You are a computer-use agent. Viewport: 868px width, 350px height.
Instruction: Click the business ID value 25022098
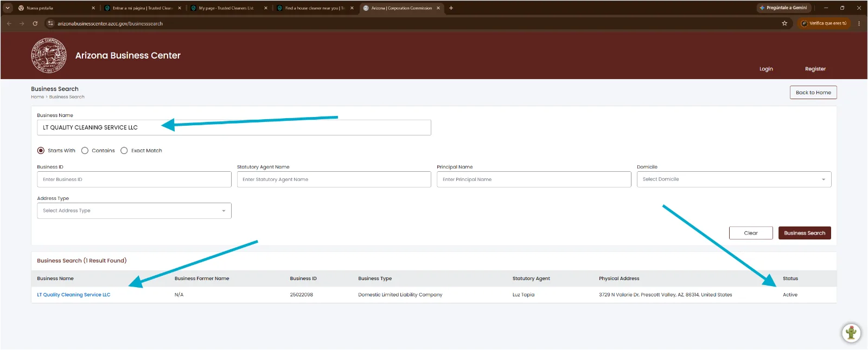pyautogui.click(x=301, y=295)
